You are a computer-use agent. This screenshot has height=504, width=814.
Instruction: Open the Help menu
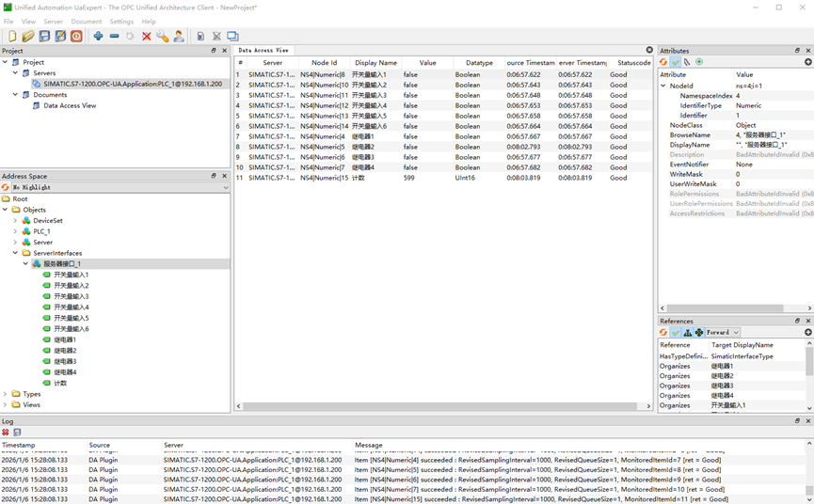click(149, 22)
